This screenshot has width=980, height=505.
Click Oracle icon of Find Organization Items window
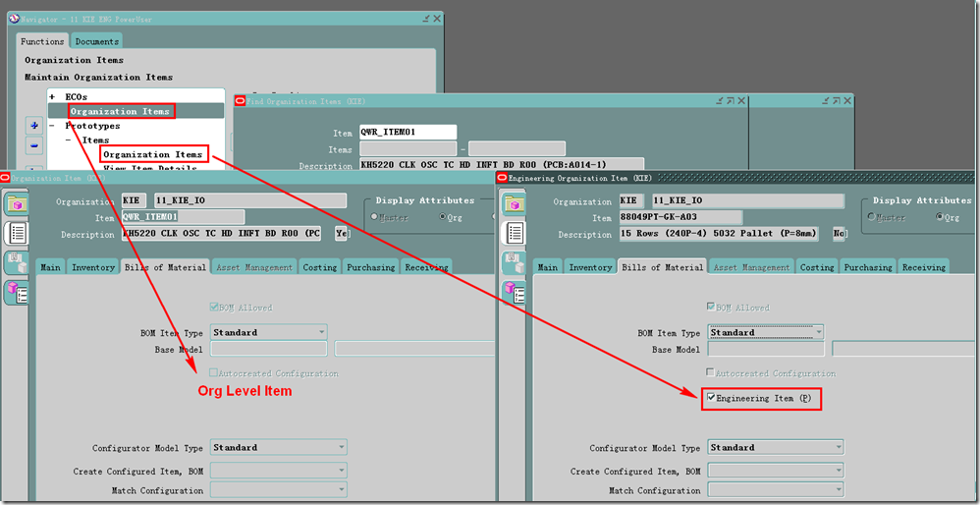(x=240, y=101)
